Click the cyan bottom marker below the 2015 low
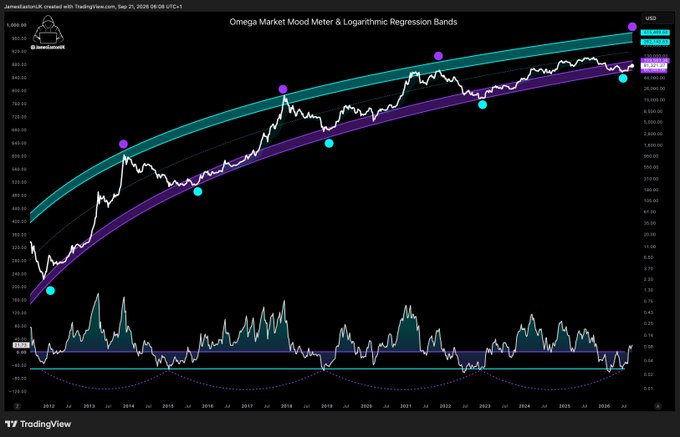 coord(198,191)
